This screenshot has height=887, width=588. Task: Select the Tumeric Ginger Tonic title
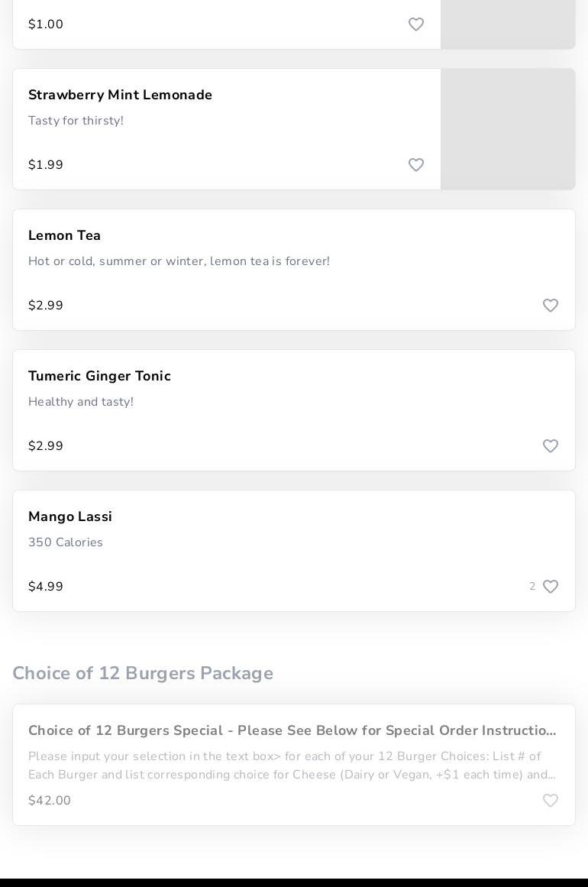tap(99, 377)
